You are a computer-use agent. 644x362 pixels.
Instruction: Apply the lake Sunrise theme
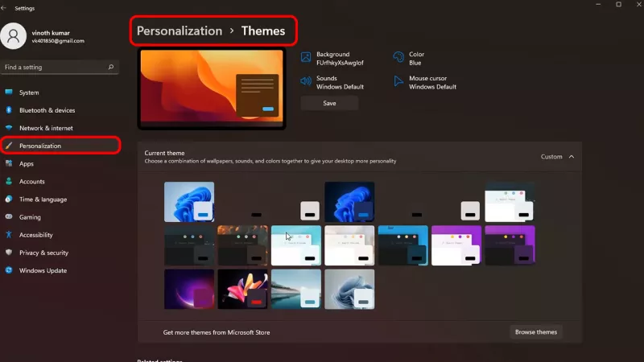pyautogui.click(x=295, y=289)
